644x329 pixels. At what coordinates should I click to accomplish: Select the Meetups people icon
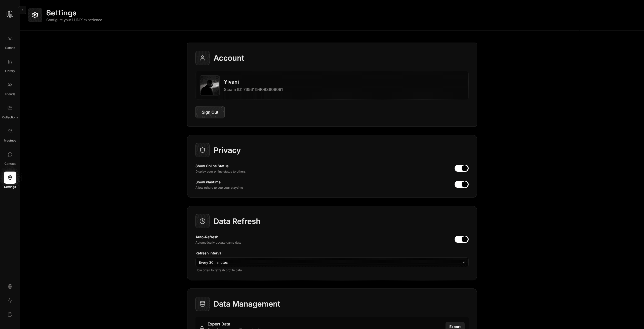[10, 131]
